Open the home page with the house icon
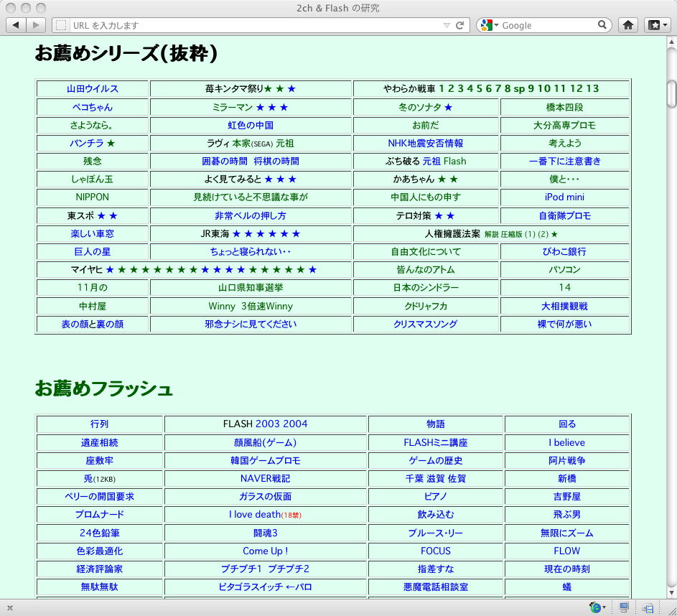The width and height of the screenshot is (677, 616). point(628,25)
